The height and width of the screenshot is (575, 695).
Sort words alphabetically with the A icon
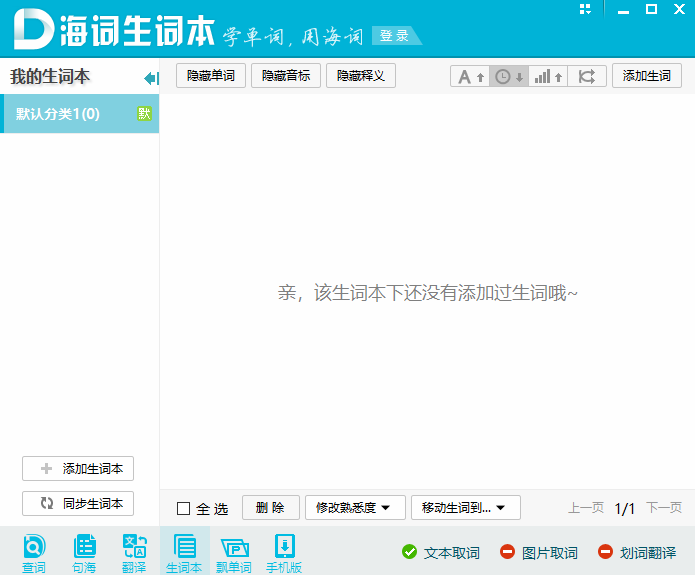[x=470, y=76]
